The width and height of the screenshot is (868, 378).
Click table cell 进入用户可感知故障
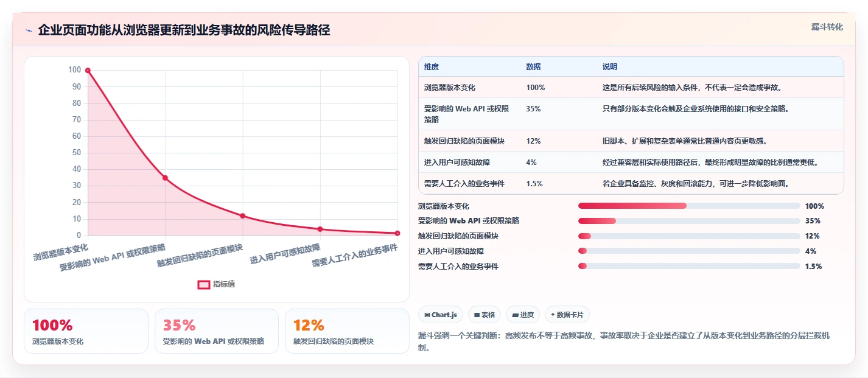[x=457, y=163]
